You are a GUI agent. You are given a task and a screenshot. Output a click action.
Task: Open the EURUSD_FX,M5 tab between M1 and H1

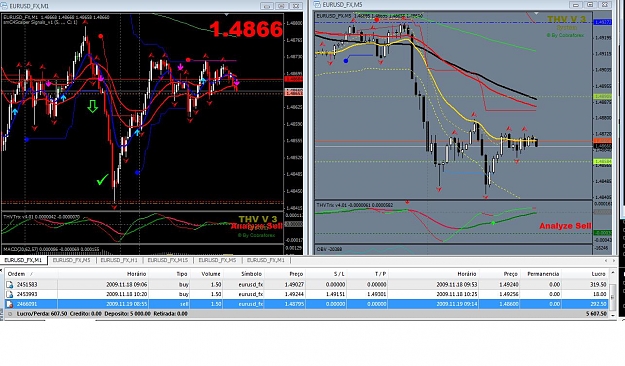[71, 260]
